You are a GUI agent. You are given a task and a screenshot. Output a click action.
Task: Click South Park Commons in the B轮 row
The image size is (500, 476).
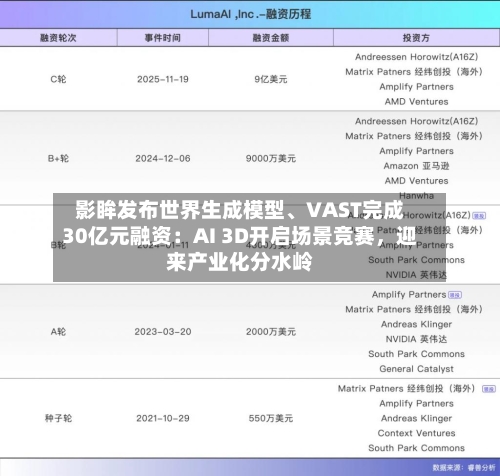click(x=416, y=260)
